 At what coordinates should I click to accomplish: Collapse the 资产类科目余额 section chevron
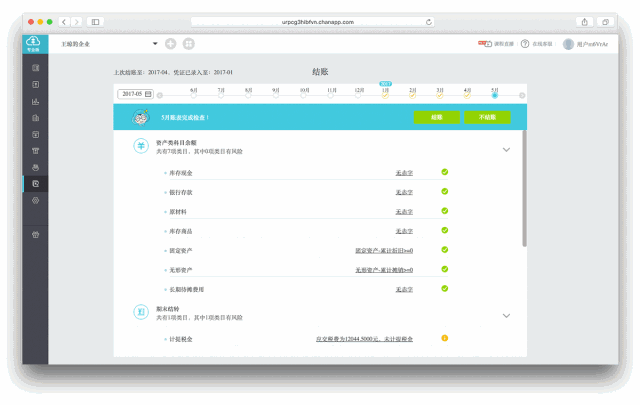(506, 149)
